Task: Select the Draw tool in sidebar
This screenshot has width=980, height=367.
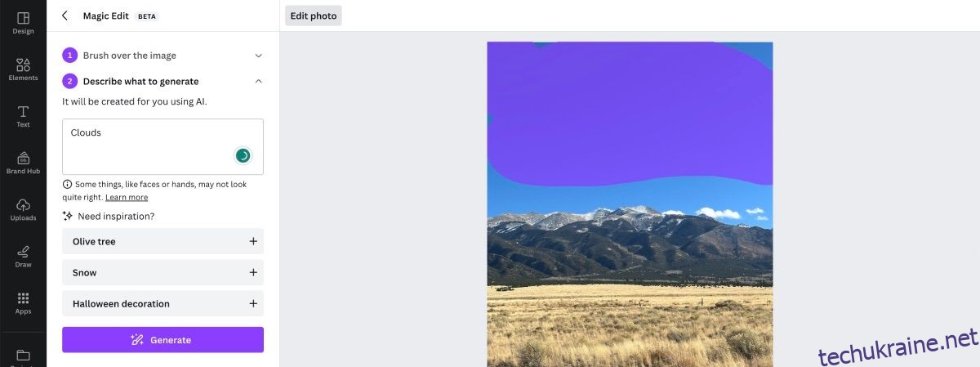Action: point(23,256)
